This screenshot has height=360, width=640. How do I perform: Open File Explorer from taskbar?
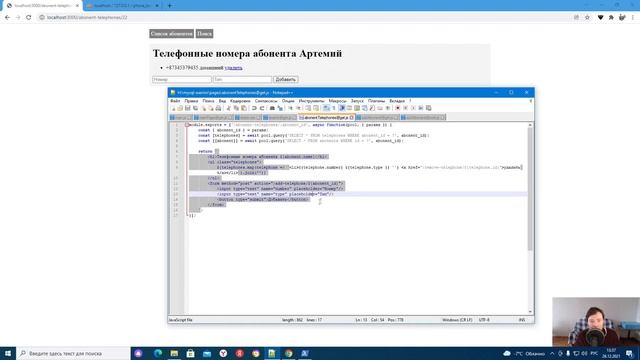tap(174, 353)
